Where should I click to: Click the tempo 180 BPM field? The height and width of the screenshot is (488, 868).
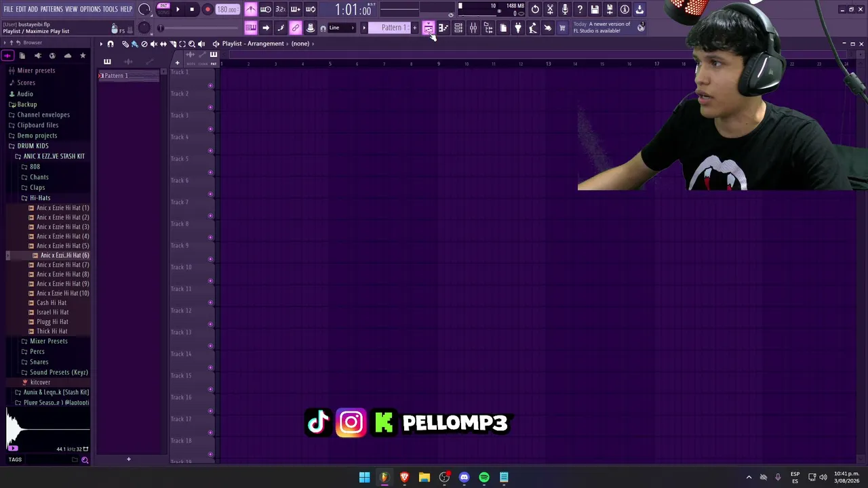pyautogui.click(x=227, y=9)
